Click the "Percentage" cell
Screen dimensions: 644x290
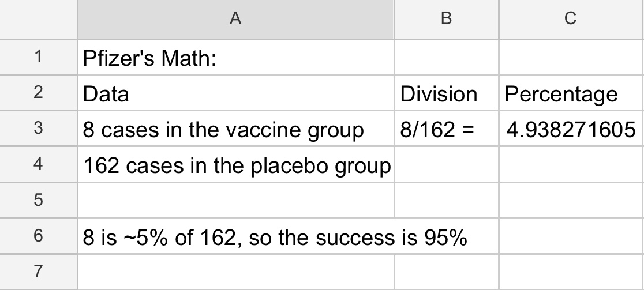[570, 93]
